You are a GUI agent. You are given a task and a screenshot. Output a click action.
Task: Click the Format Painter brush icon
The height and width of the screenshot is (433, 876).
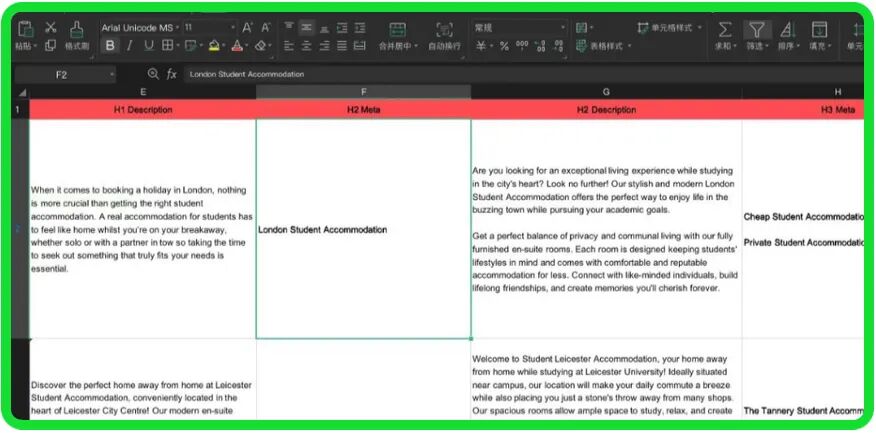tap(77, 29)
